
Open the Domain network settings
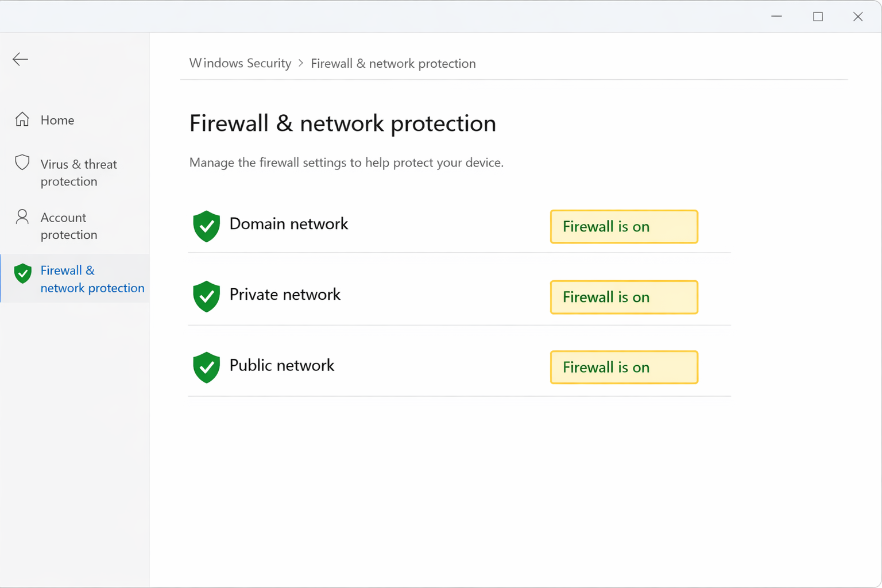point(289,224)
